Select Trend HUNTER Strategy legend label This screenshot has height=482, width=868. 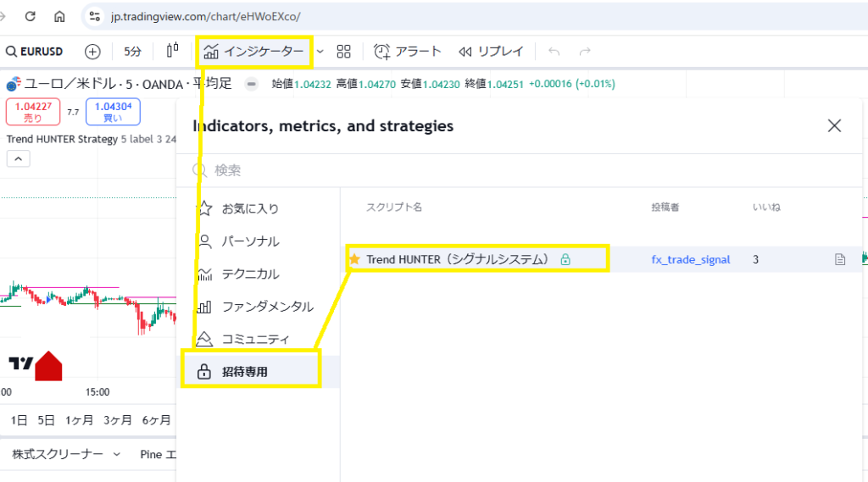pyautogui.click(x=62, y=139)
